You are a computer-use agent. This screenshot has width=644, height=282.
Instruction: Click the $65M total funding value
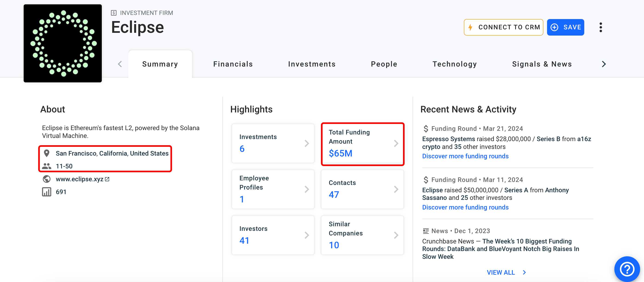[340, 153]
